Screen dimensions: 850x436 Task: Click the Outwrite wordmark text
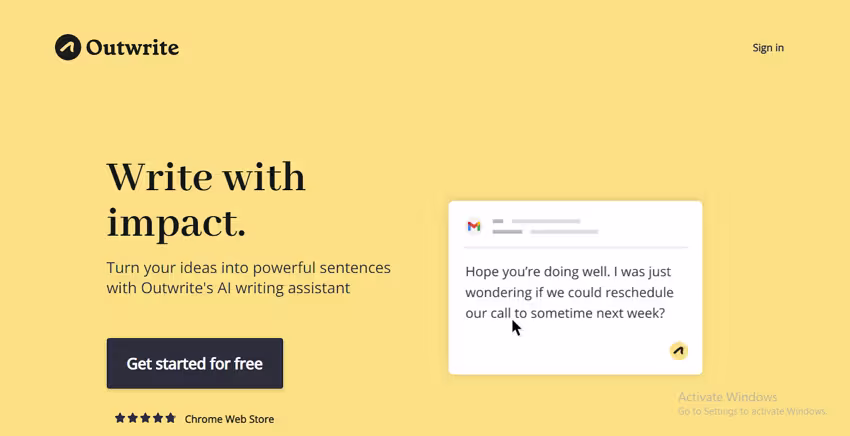132,47
